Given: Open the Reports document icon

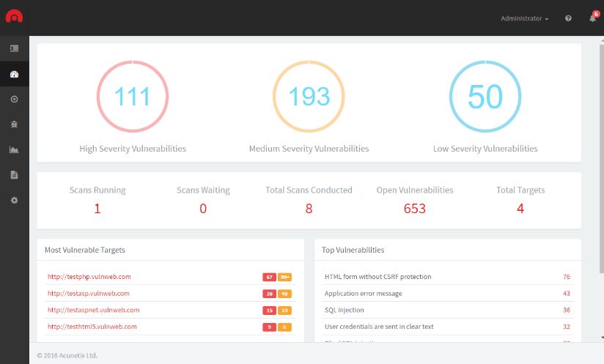Looking at the screenshot, I should click(14, 175).
